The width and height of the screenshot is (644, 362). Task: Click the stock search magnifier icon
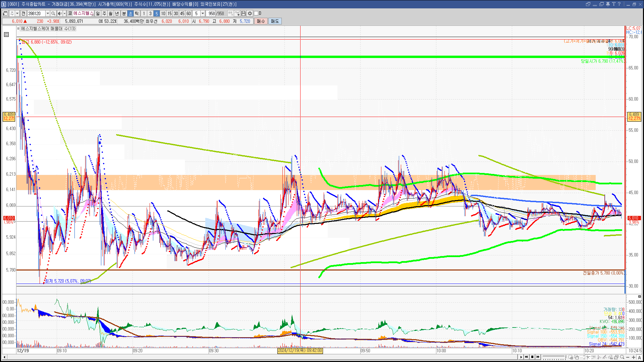point(53,13)
